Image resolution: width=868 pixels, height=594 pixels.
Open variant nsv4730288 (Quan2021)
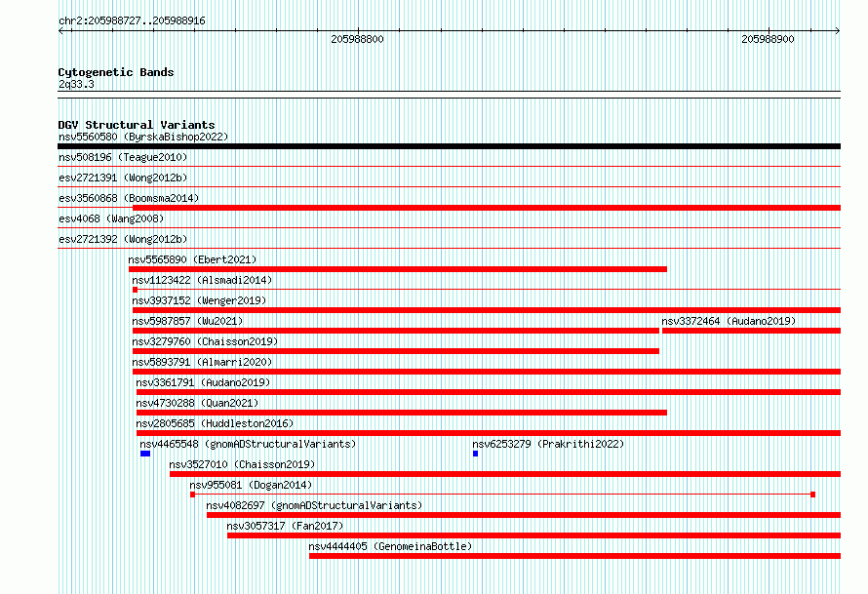[198, 403]
